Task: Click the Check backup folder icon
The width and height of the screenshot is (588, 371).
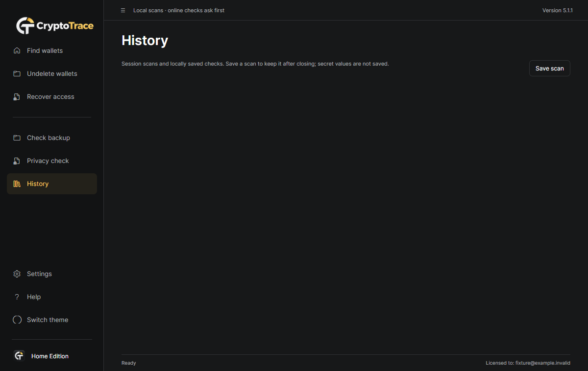Action: click(17, 138)
